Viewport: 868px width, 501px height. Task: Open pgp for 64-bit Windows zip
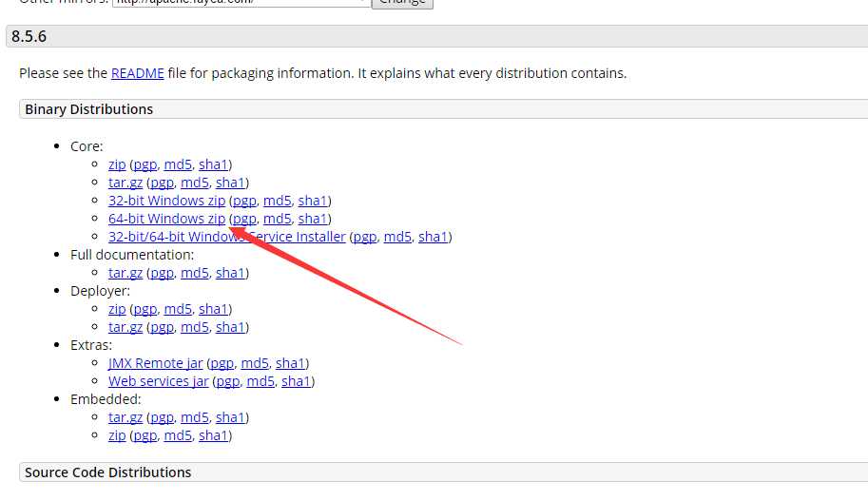(244, 219)
